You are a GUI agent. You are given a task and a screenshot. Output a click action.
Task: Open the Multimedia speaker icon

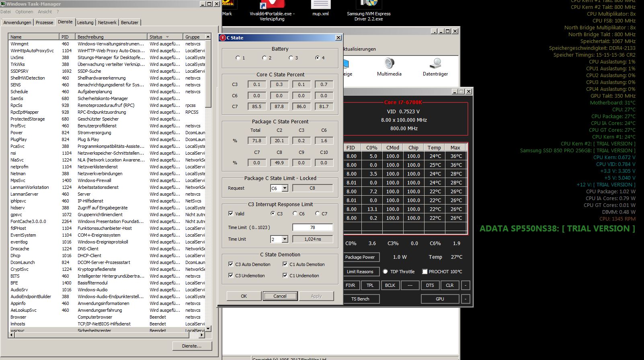pos(389,63)
